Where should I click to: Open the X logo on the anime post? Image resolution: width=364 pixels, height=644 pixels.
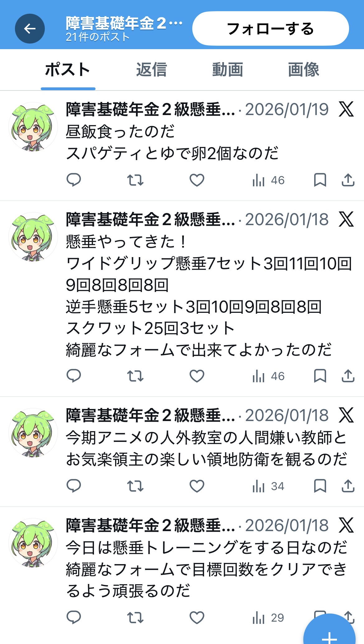point(346,415)
